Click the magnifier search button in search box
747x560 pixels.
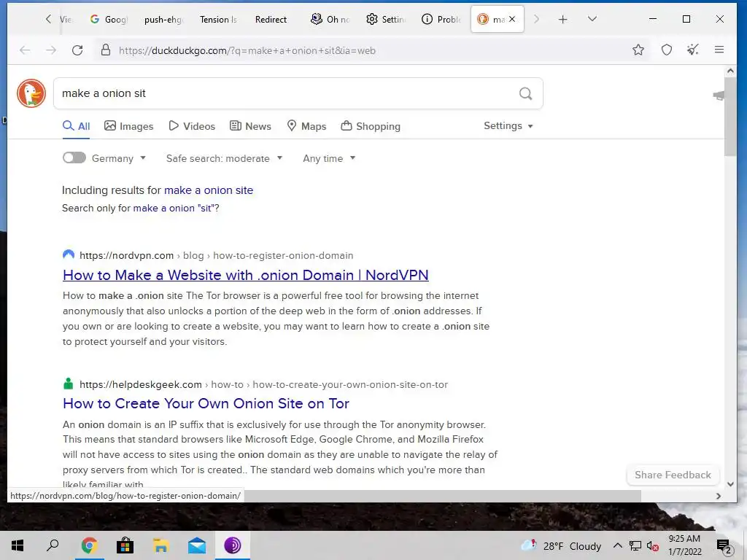525,93
